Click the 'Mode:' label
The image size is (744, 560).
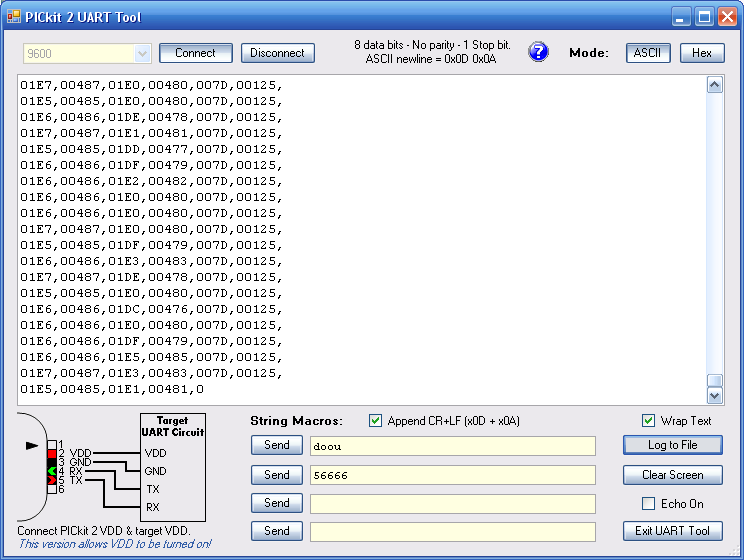click(x=589, y=53)
